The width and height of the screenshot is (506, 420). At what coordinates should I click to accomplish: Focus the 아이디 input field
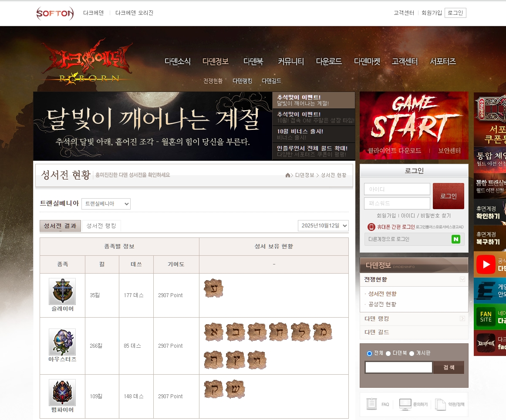click(397, 189)
